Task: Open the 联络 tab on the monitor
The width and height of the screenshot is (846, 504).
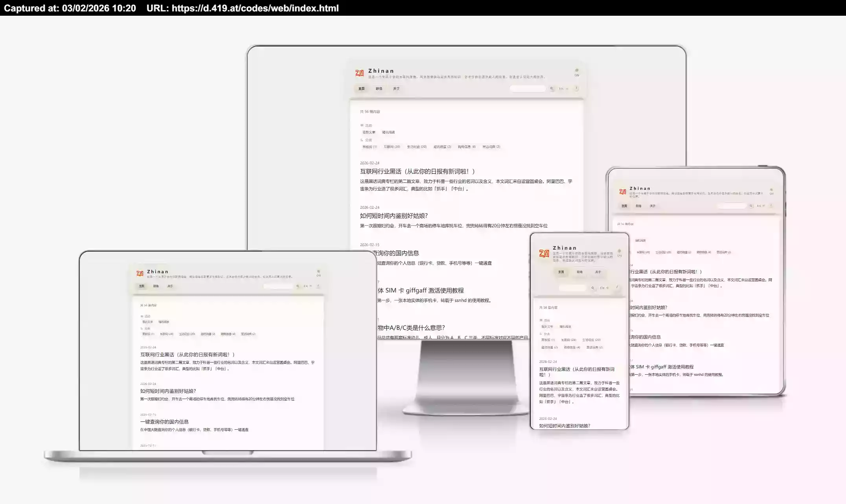Action: [x=379, y=88]
